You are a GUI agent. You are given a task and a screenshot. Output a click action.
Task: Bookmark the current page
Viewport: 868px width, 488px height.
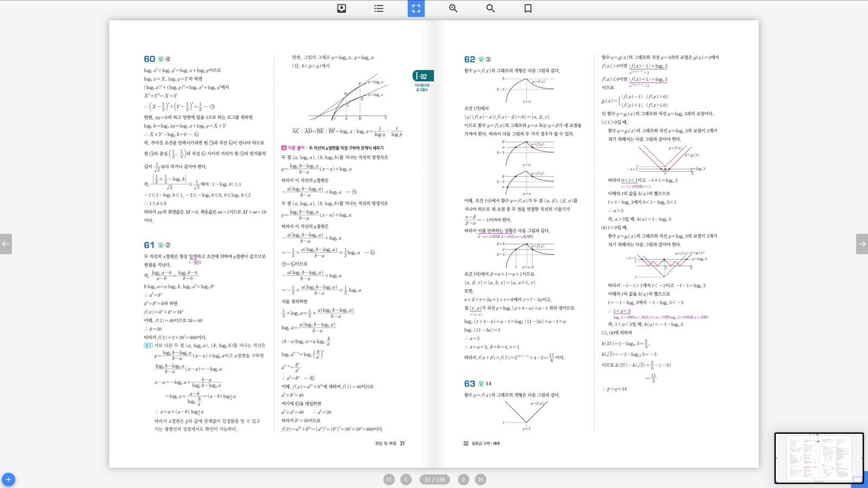(528, 9)
